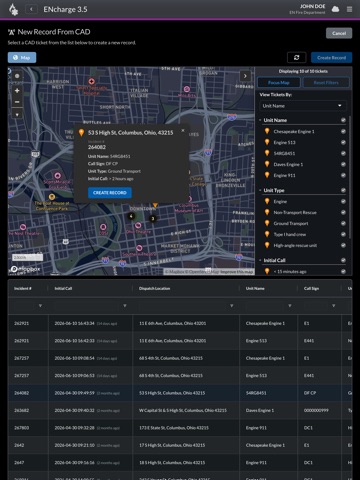Screen dimensions: 360x480
Task: Collapse the Unit Type group
Action: 260,190
